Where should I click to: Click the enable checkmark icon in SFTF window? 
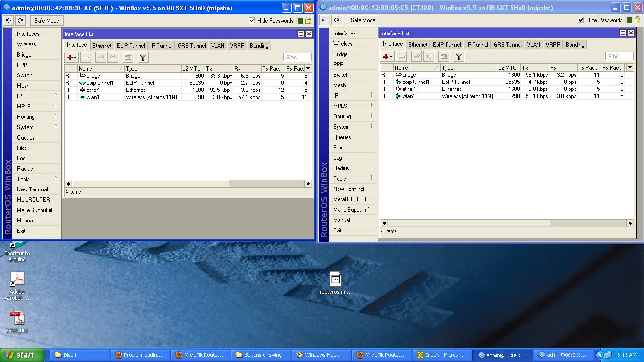click(100, 58)
